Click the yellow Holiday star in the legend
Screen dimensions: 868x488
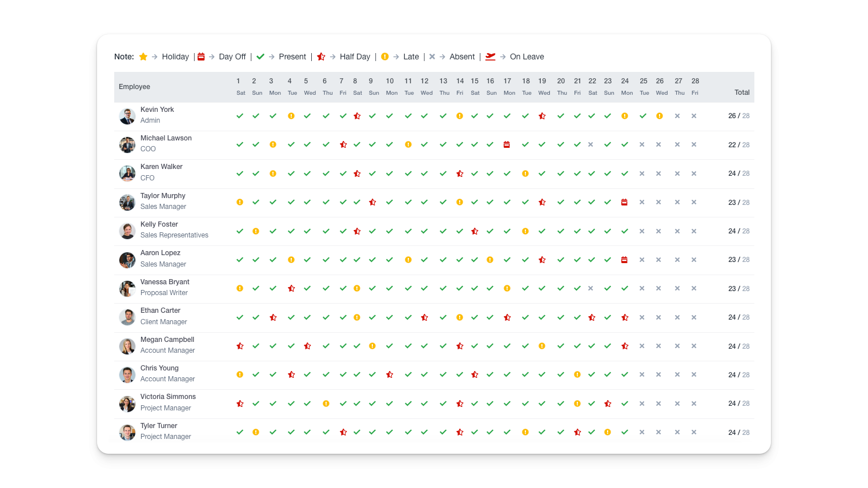point(143,57)
